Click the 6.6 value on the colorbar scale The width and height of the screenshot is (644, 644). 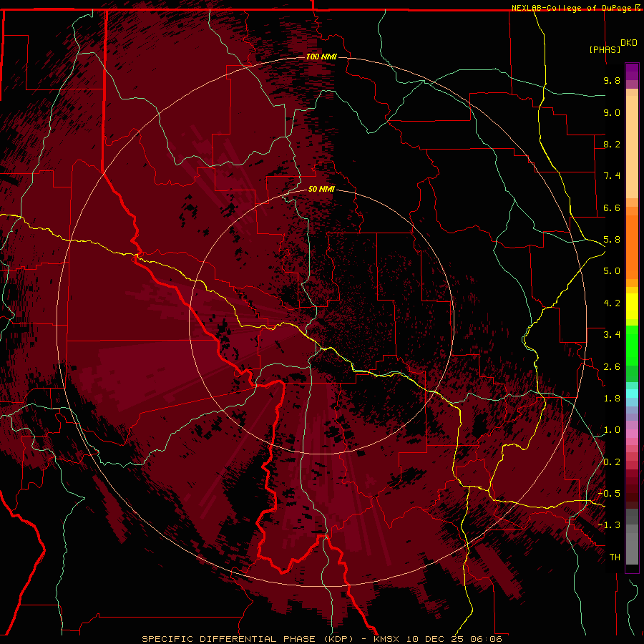coord(612,208)
